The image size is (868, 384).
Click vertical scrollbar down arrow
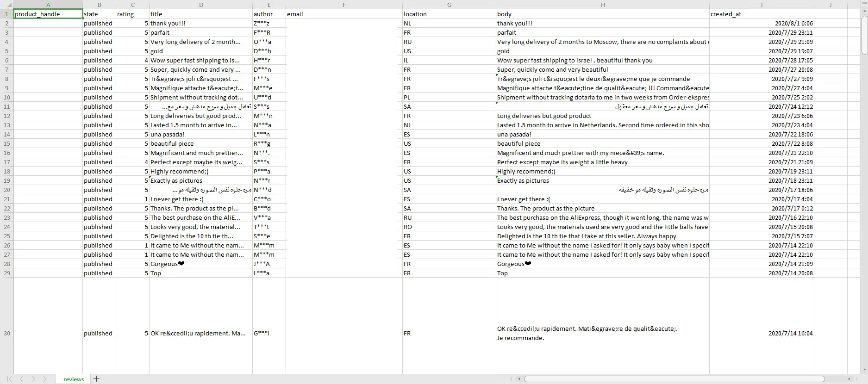pos(864,370)
